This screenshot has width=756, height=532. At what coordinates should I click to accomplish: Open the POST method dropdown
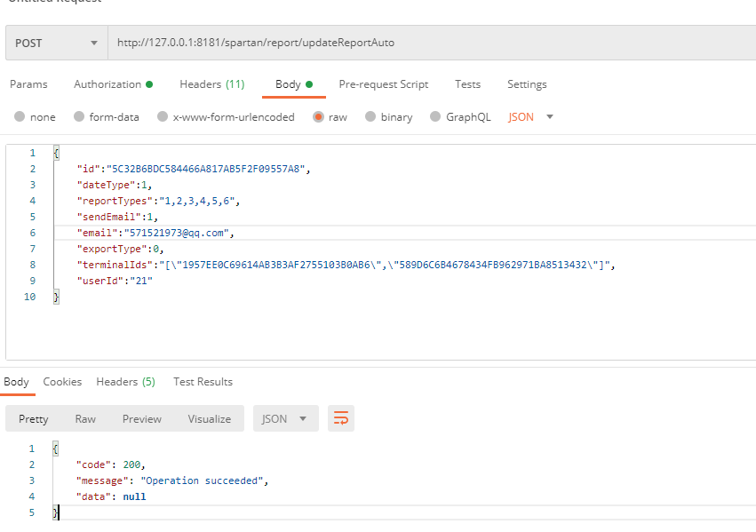(x=56, y=43)
